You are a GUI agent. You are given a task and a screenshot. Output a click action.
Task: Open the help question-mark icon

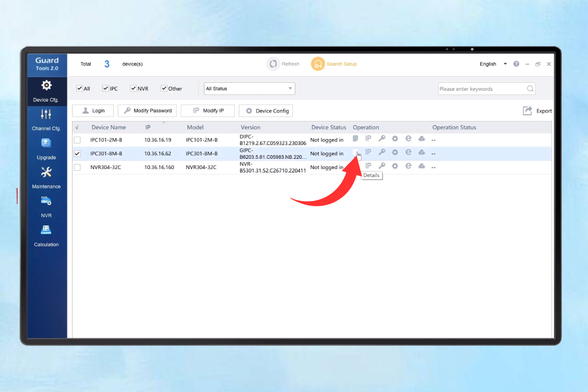[x=516, y=64]
